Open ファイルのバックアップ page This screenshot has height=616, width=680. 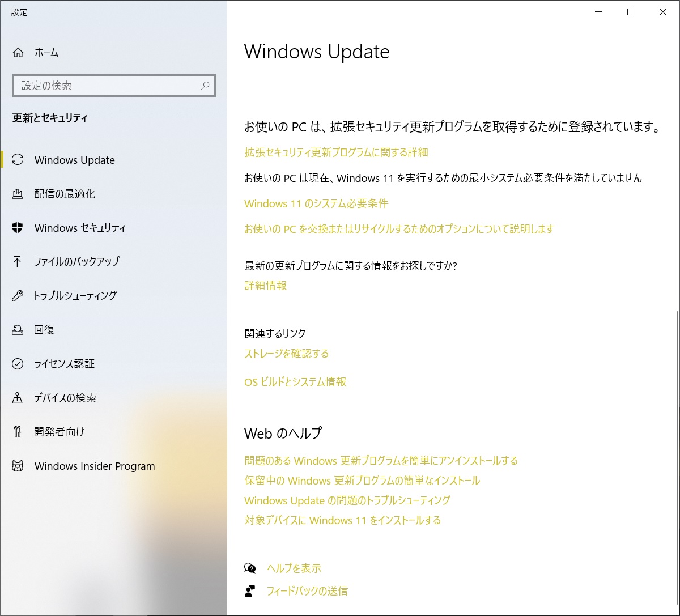tap(113, 262)
